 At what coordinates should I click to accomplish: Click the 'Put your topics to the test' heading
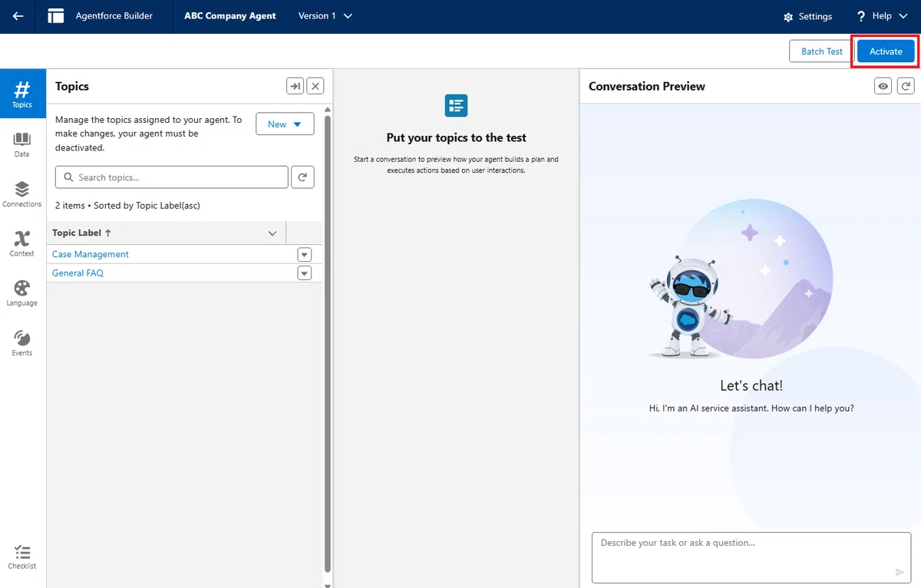point(457,138)
